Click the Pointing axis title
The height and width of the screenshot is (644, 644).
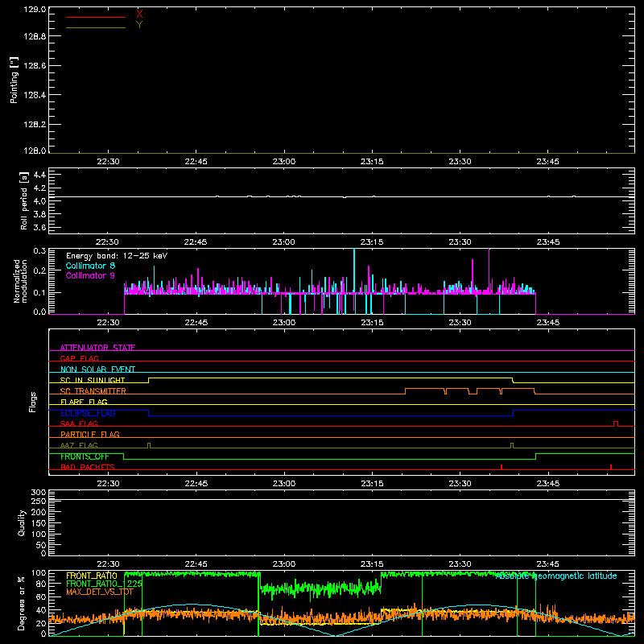[14, 80]
